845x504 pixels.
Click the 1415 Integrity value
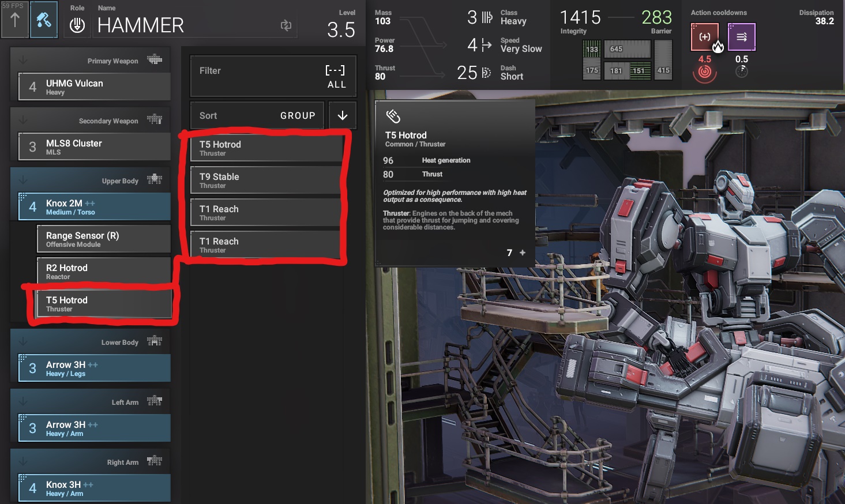click(580, 17)
